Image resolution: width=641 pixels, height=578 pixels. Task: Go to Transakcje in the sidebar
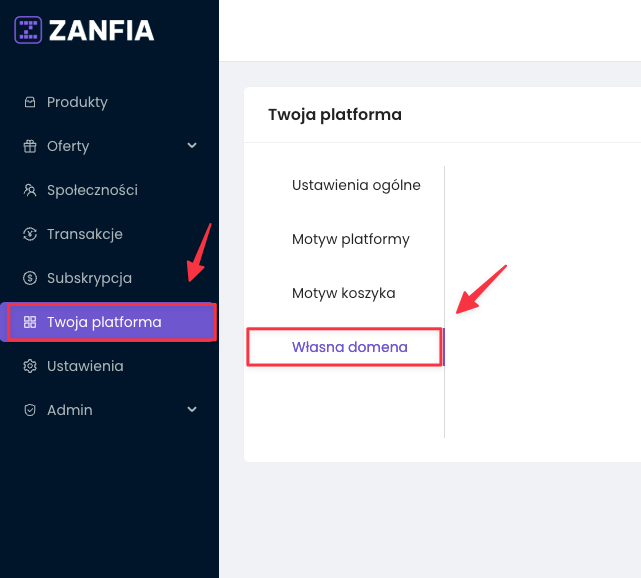84,234
